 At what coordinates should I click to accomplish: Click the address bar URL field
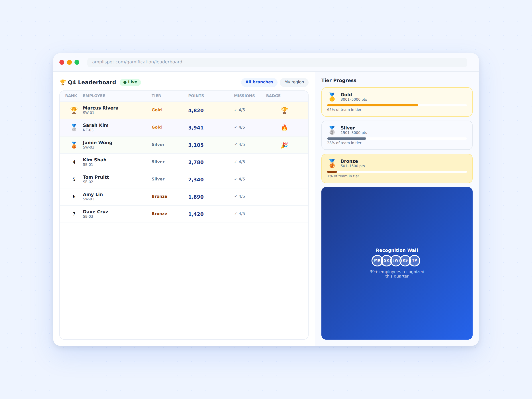pyautogui.click(x=277, y=62)
